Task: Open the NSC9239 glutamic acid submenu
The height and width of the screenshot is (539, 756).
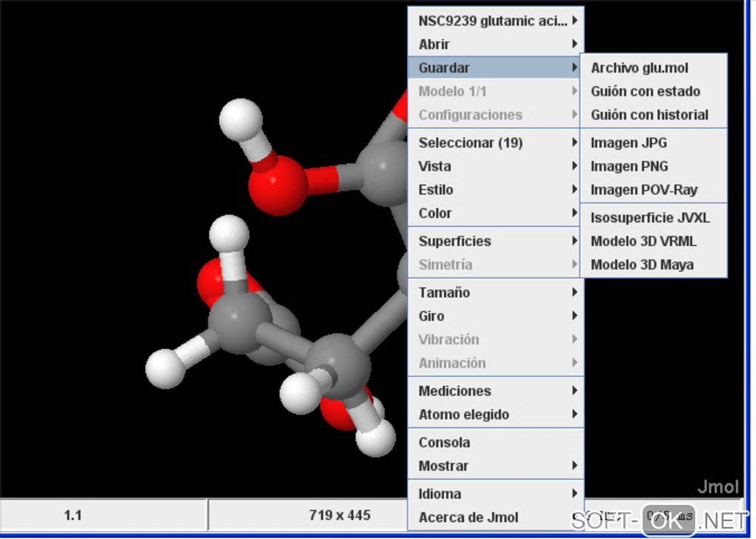Action: [x=496, y=21]
